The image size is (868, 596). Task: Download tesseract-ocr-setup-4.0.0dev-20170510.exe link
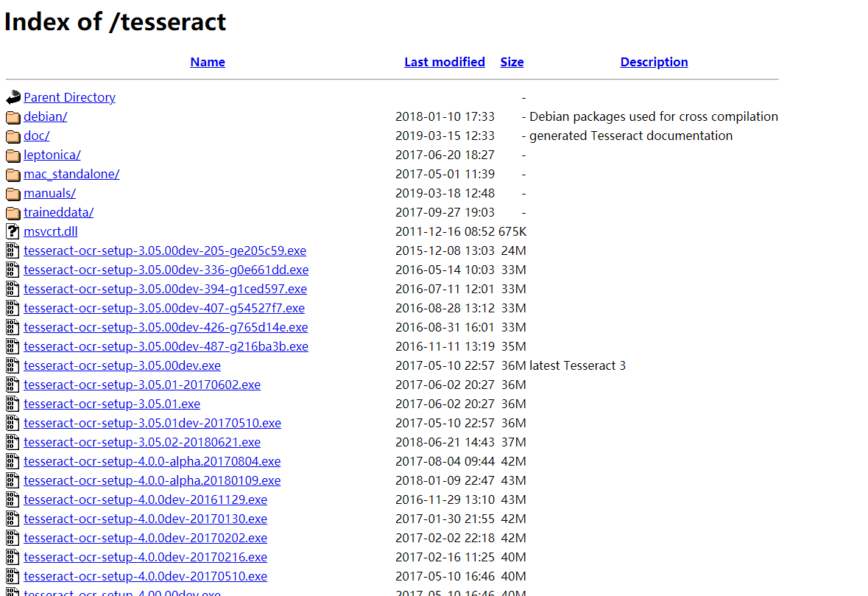pyautogui.click(x=146, y=576)
